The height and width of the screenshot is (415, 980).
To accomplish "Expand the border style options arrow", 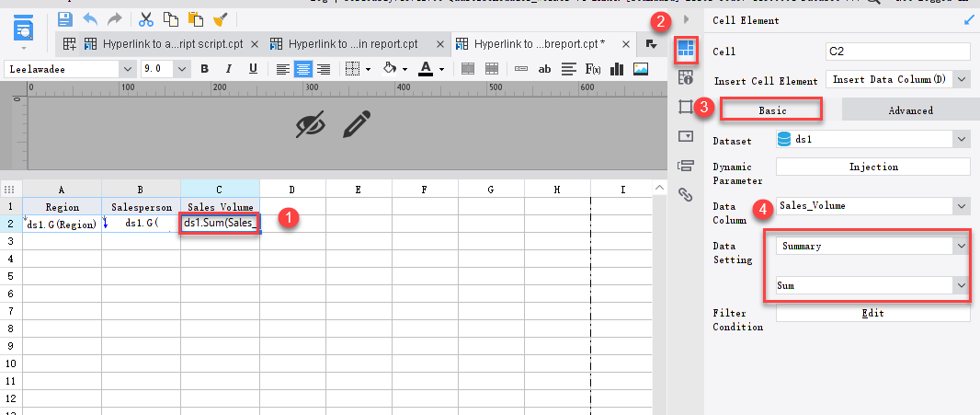I will (x=368, y=70).
